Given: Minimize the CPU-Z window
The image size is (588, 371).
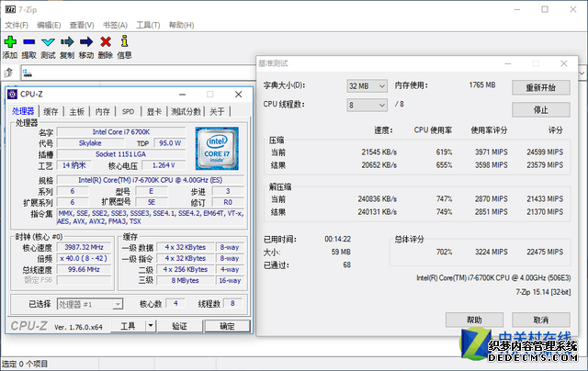Looking at the screenshot, I should click(182, 95).
